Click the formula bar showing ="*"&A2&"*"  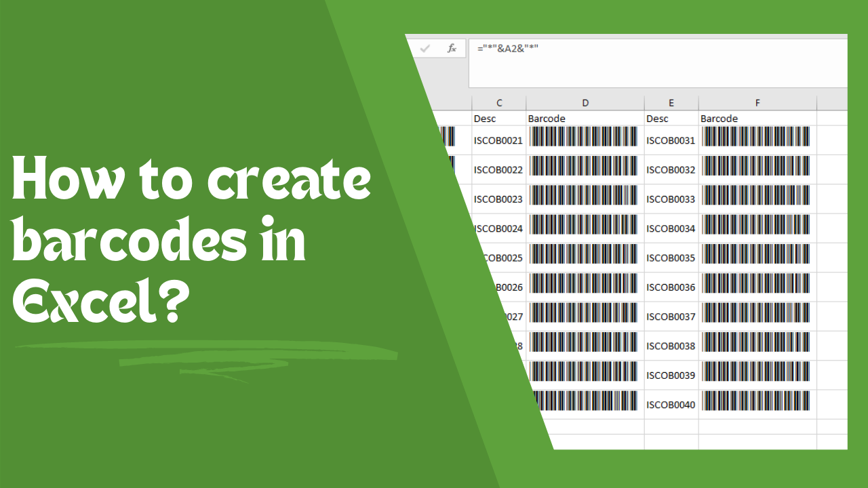click(x=658, y=63)
